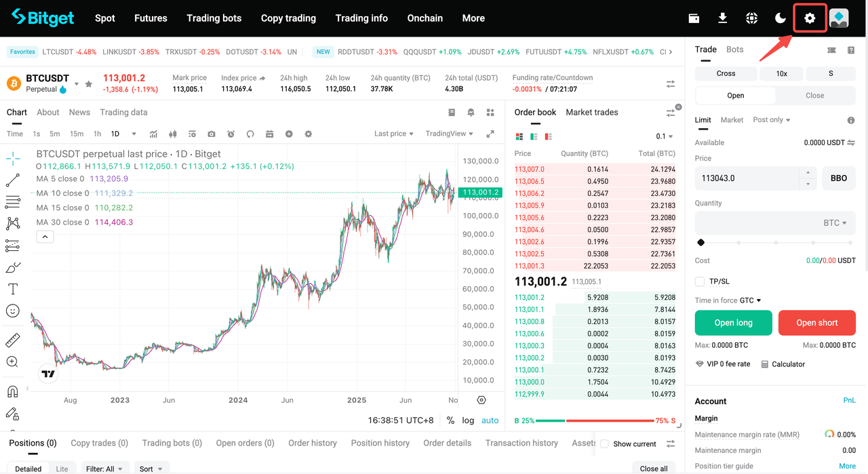Open the Copy trading menu item
Viewport: 868px width, 474px height.
click(288, 18)
